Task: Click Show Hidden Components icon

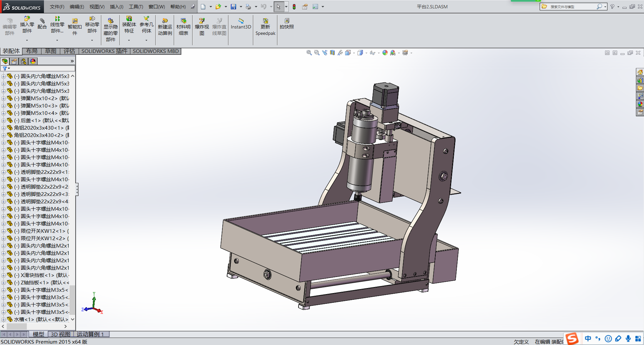Action: (x=111, y=30)
